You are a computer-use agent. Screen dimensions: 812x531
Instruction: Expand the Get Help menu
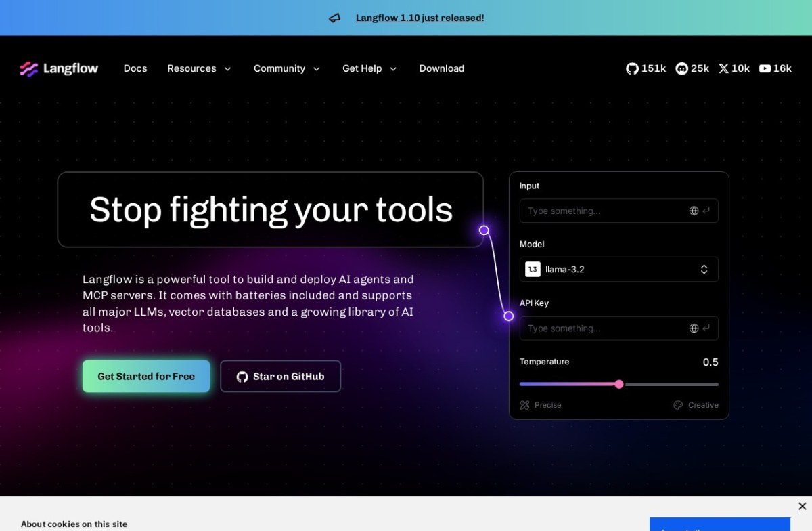(369, 68)
